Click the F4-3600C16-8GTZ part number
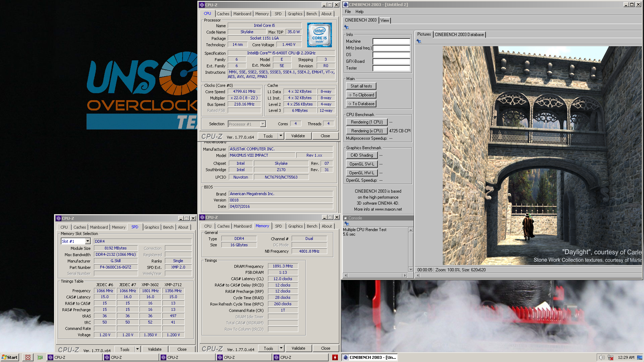 [115, 267]
